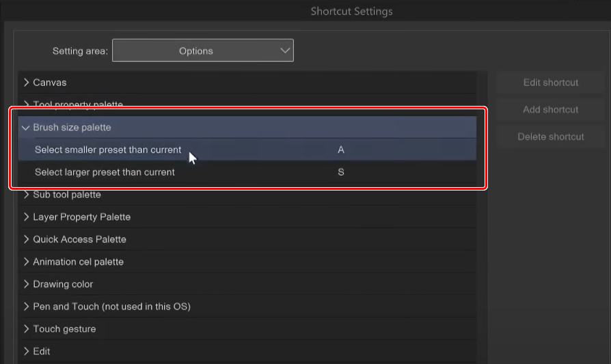Expand the Drawing color category

26,284
